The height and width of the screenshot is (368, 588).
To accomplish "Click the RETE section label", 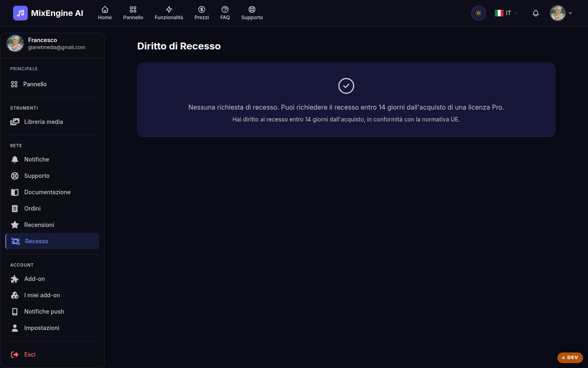I will point(16,146).
